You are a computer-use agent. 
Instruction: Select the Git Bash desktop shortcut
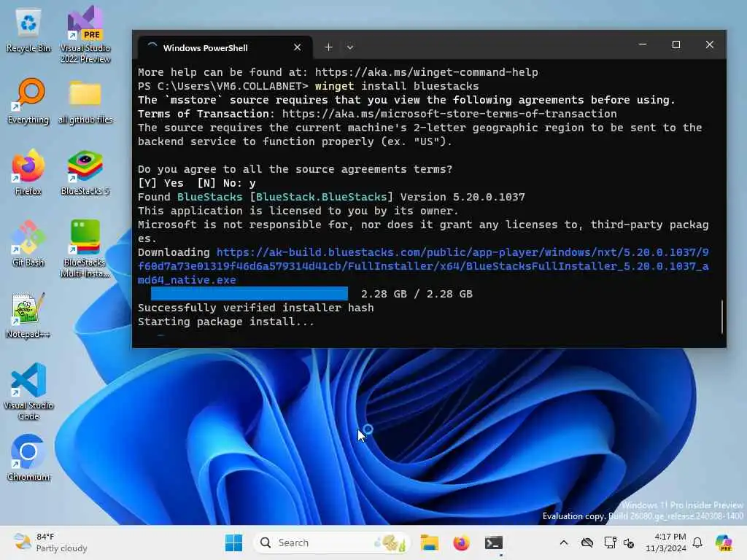click(x=28, y=244)
